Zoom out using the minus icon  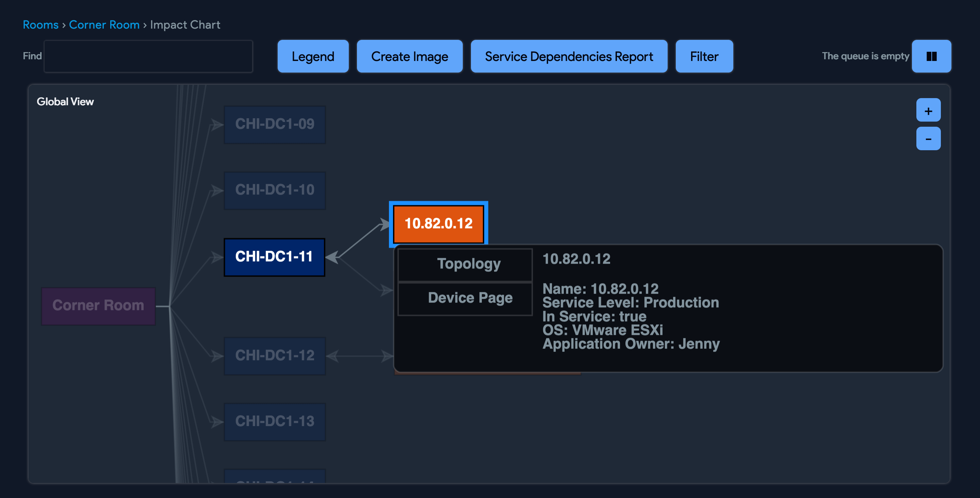[928, 138]
